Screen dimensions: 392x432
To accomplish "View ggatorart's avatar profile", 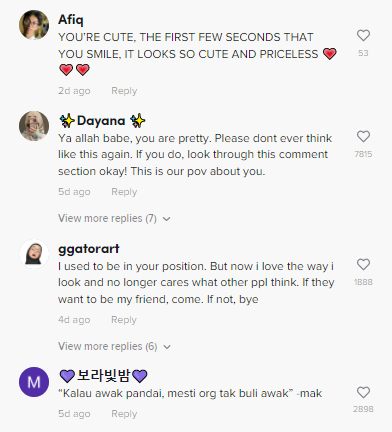I will tap(34, 254).
